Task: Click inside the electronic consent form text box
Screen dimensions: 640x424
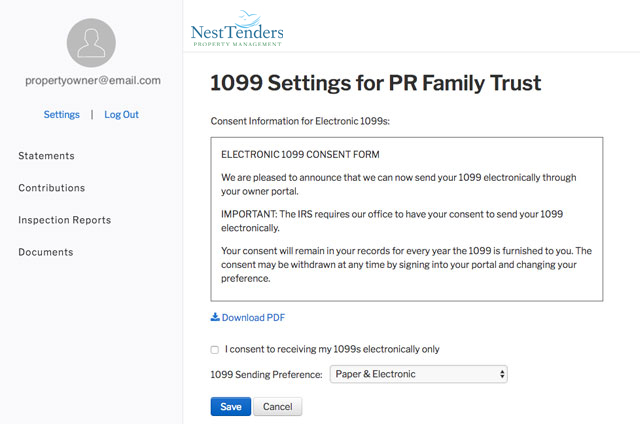Action: point(406,218)
